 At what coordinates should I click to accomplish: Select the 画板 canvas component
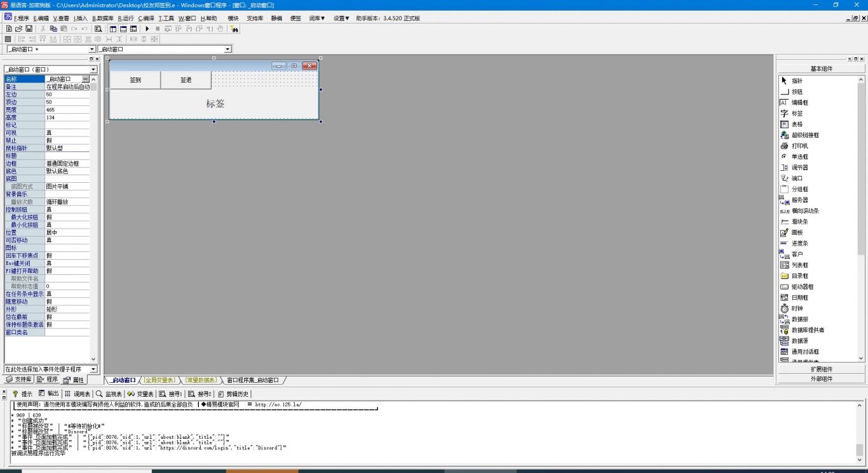click(791, 232)
